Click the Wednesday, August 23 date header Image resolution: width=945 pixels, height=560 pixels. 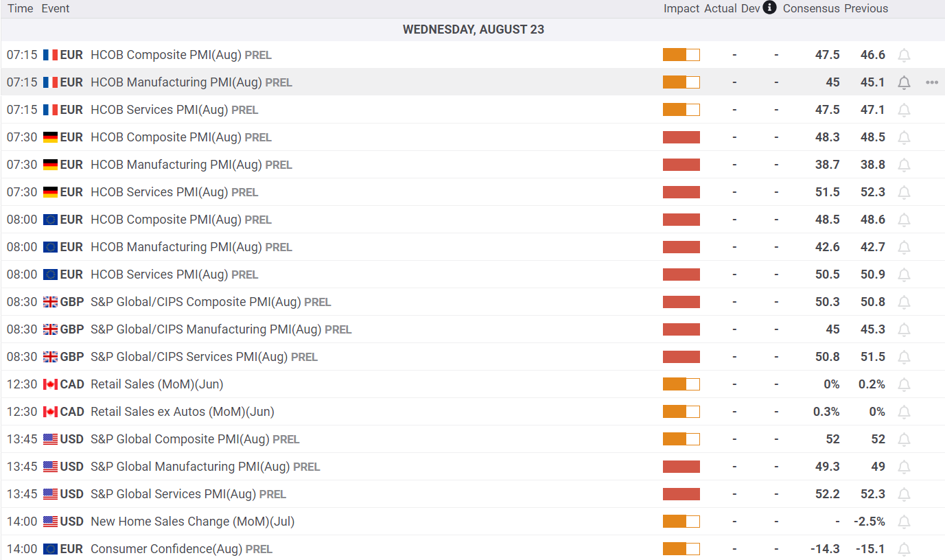point(473,30)
